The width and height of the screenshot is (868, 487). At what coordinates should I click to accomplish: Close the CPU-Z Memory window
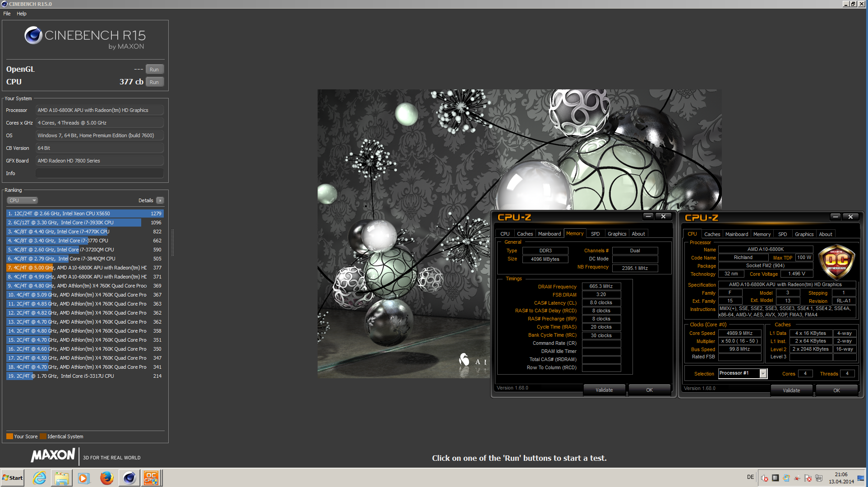pyautogui.click(x=663, y=217)
